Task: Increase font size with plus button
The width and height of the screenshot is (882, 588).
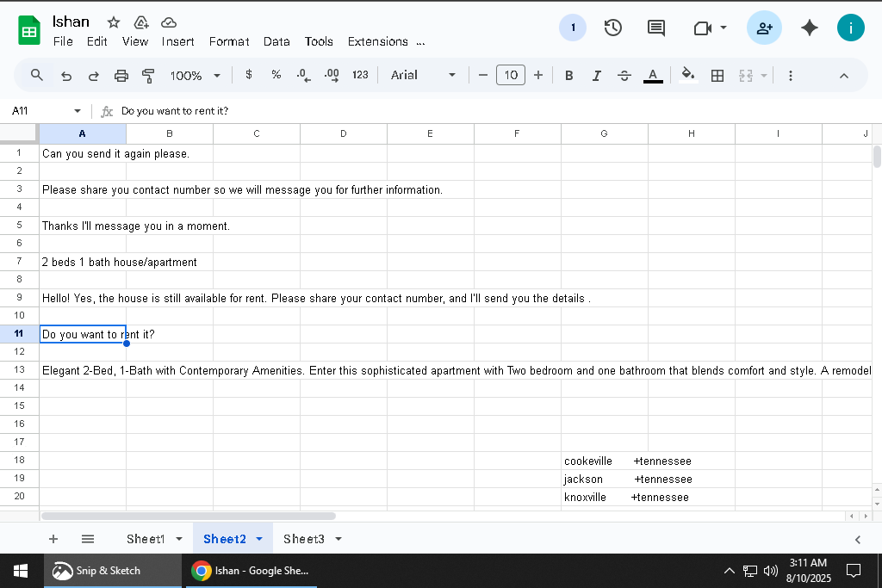Action: [x=538, y=75]
